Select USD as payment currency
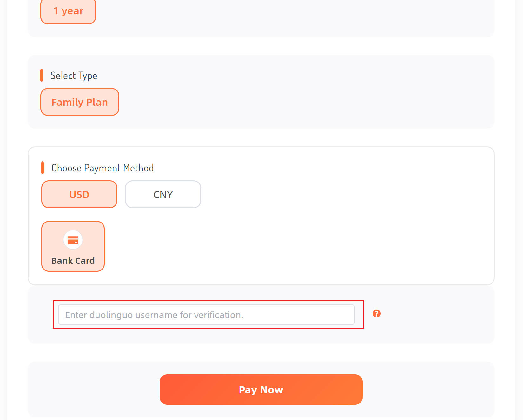The image size is (523, 420). click(x=79, y=194)
